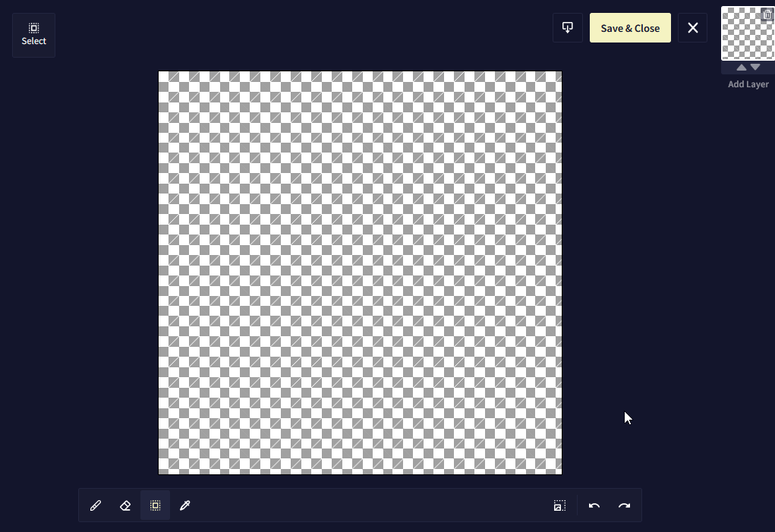Choose the Select tool in the top-left panel
Viewport: 775px width, 532px height.
coord(33,35)
